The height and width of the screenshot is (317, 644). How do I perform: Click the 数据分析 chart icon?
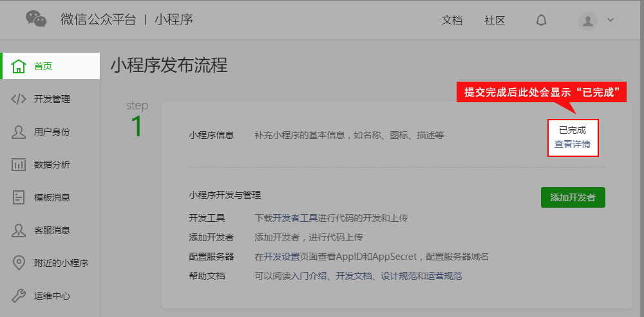point(19,165)
